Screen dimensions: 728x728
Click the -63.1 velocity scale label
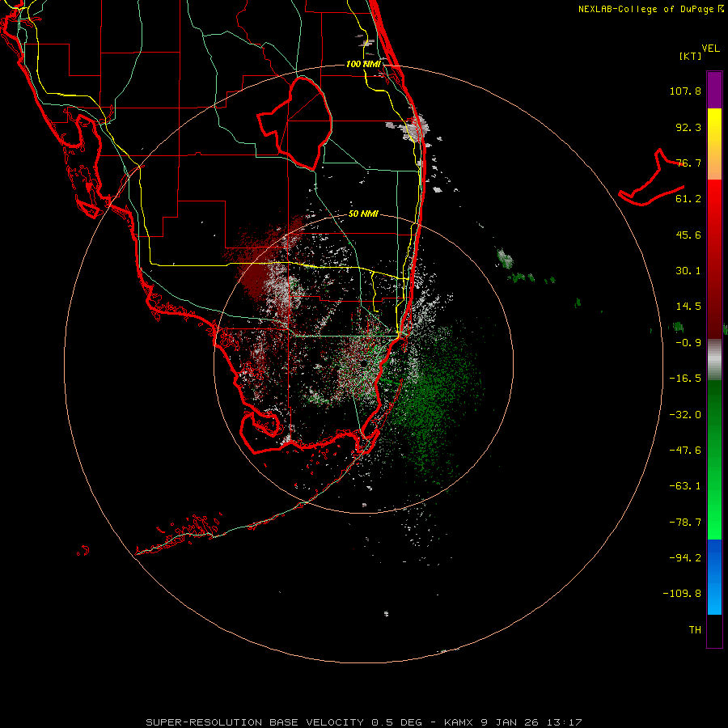point(685,486)
